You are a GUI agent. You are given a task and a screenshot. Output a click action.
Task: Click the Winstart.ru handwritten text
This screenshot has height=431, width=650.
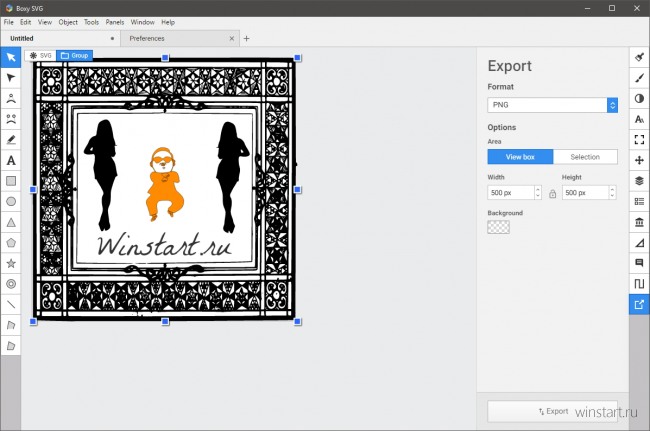(x=165, y=245)
